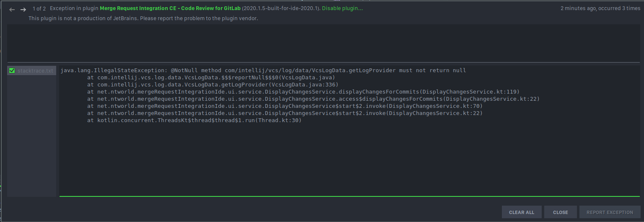Select the stacktrace.txt attachment entry
644x222 pixels.
[32, 71]
